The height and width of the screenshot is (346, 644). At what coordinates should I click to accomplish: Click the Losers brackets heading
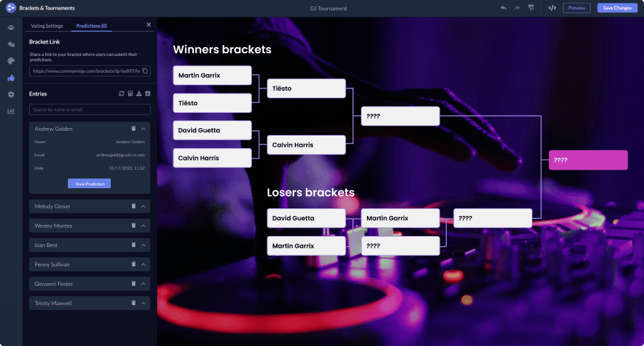pyautogui.click(x=310, y=192)
